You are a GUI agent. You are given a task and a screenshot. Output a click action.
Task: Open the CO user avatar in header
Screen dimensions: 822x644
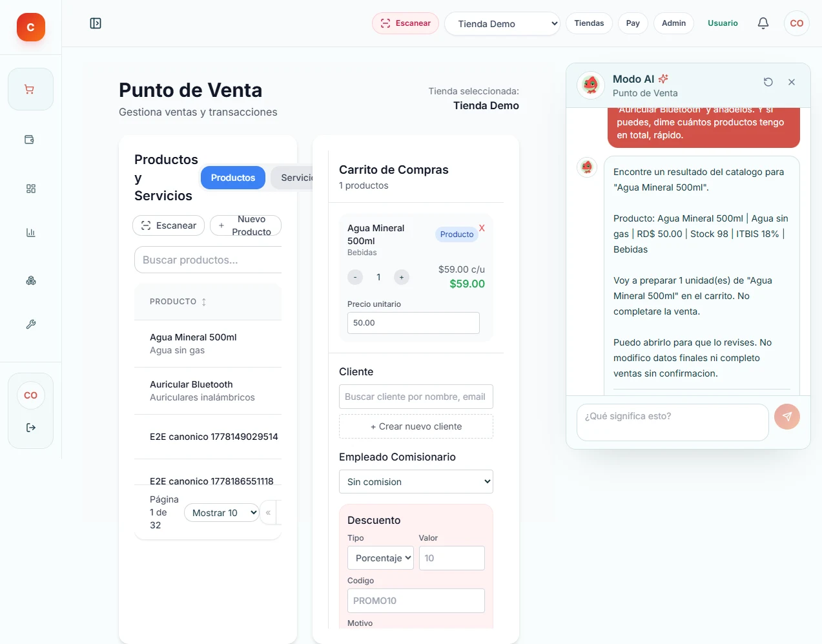(797, 23)
